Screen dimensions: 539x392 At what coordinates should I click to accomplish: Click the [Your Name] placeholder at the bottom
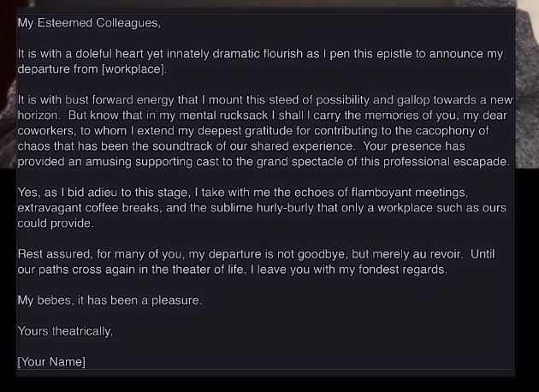51,362
